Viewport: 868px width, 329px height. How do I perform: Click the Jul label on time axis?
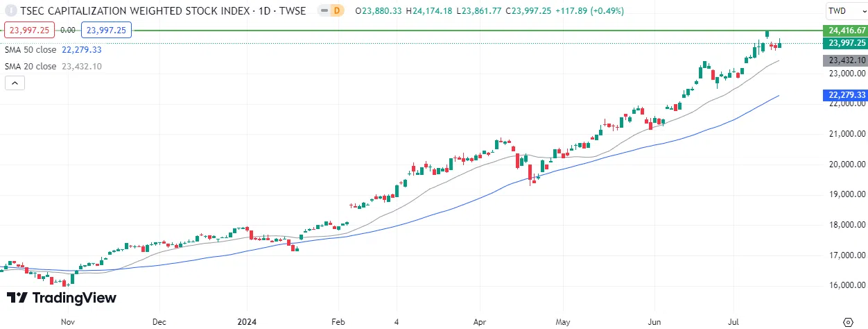pyautogui.click(x=736, y=322)
